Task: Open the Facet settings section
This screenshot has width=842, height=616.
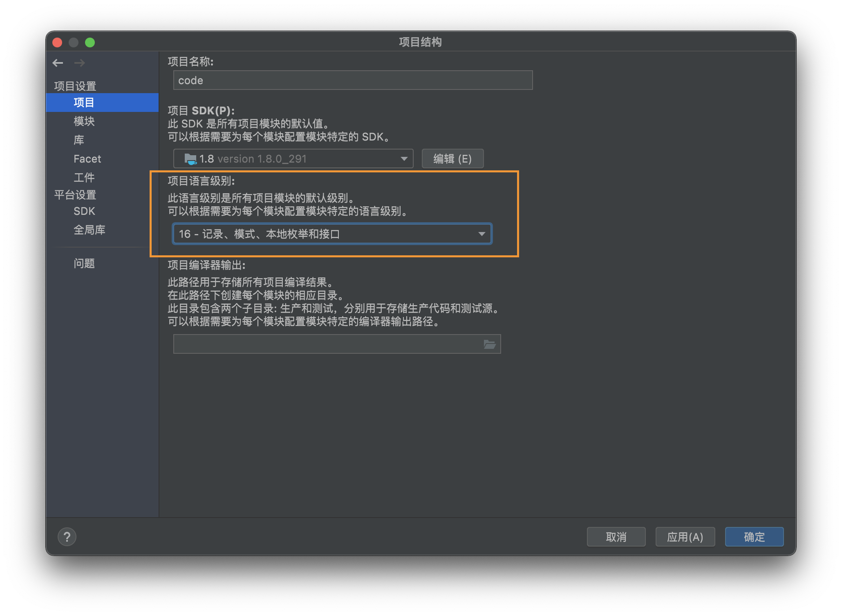Action: (x=87, y=159)
